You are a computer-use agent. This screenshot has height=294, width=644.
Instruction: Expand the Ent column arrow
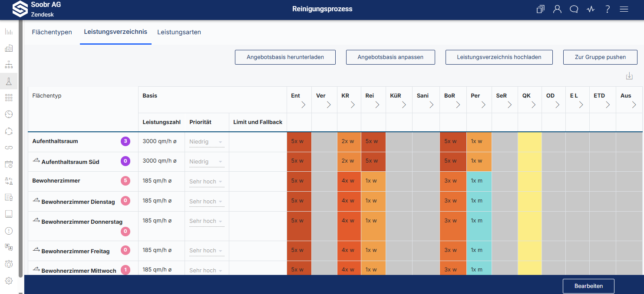click(x=303, y=105)
